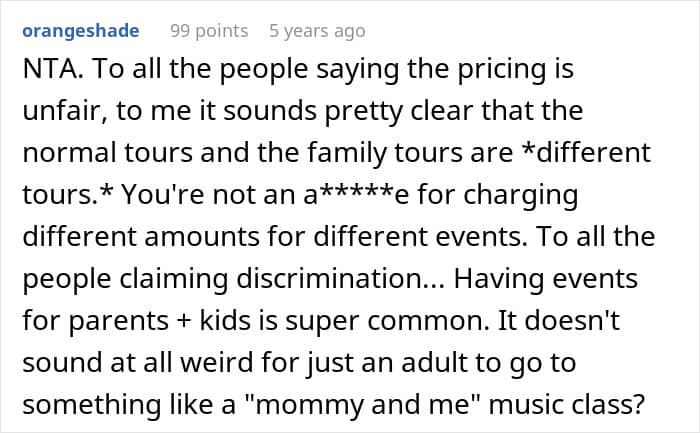Click the 99 points score label
Image resolution: width=700 pixels, height=433 pixels.
coord(209,31)
